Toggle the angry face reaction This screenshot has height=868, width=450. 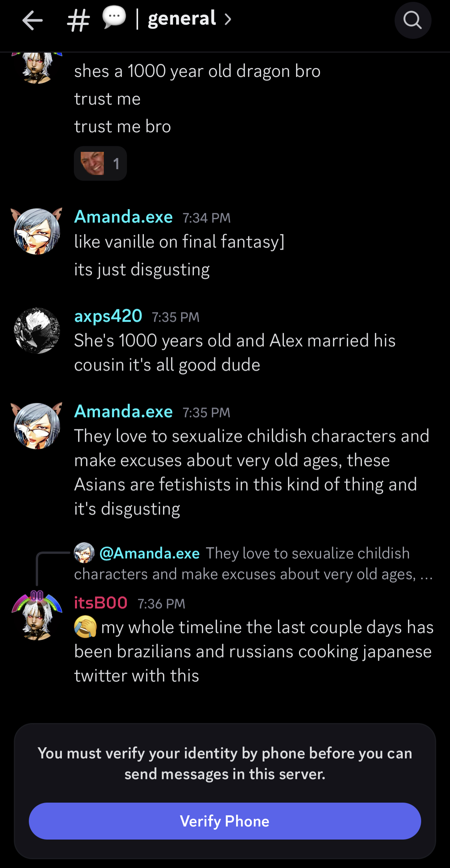click(100, 163)
